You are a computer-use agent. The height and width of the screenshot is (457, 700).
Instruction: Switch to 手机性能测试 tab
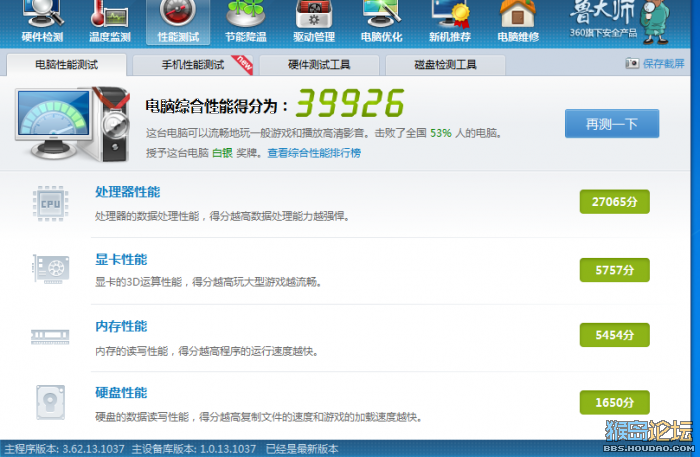pos(193,65)
